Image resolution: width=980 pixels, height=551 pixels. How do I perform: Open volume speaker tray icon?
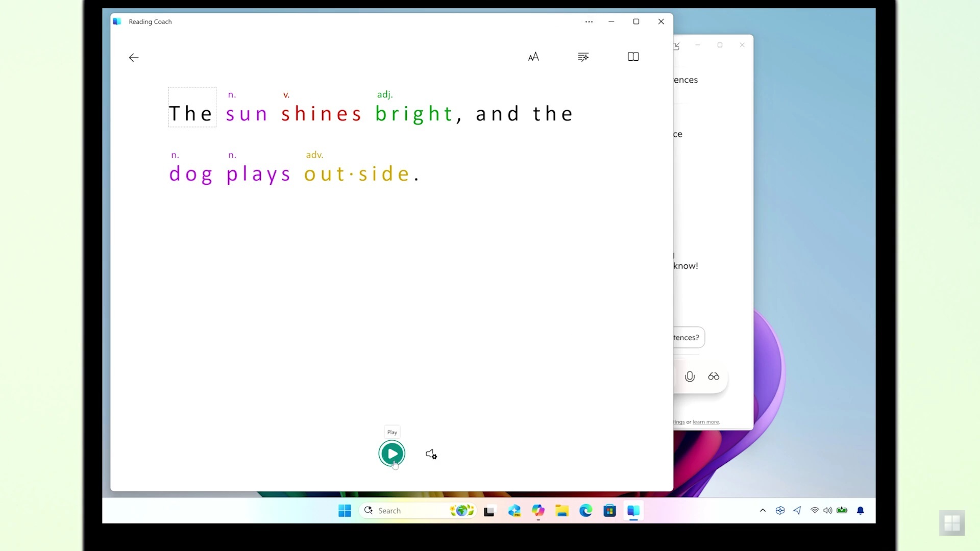coord(828,510)
